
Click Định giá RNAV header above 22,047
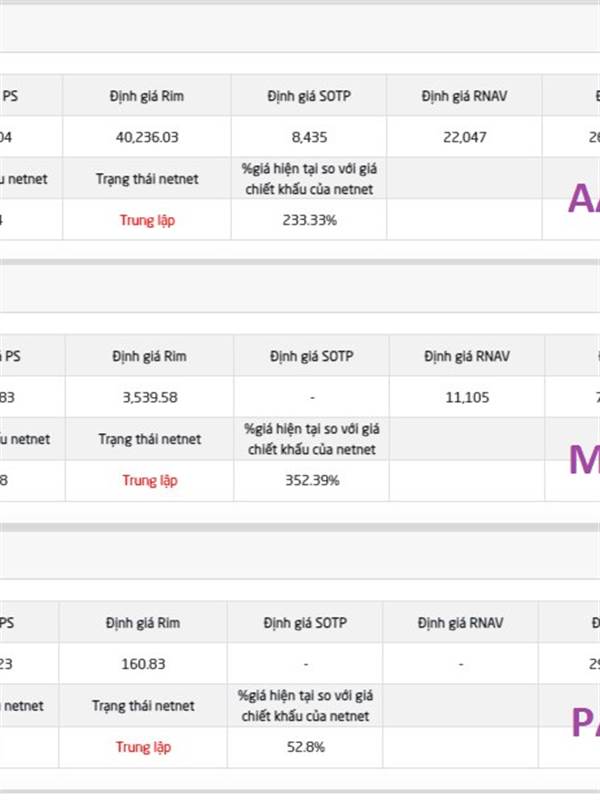pos(464,96)
